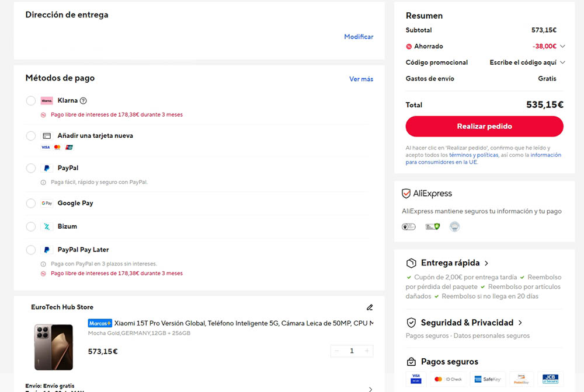Click the card icon beside 'Añadir una tarjeta nueva'
Screen dimensions: 584x392
point(47,136)
